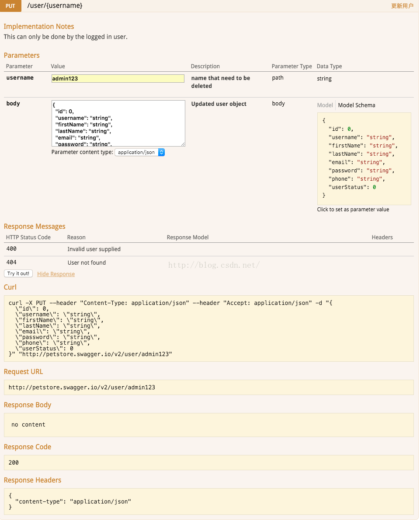
Task: Click the dropdown arrow beside application/json
Action: click(161, 152)
